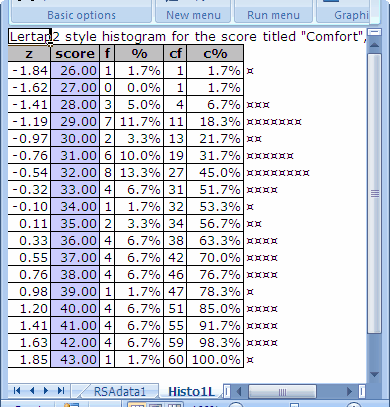
Task: Select the 'score' column header cell
Action: [x=75, y=53]
